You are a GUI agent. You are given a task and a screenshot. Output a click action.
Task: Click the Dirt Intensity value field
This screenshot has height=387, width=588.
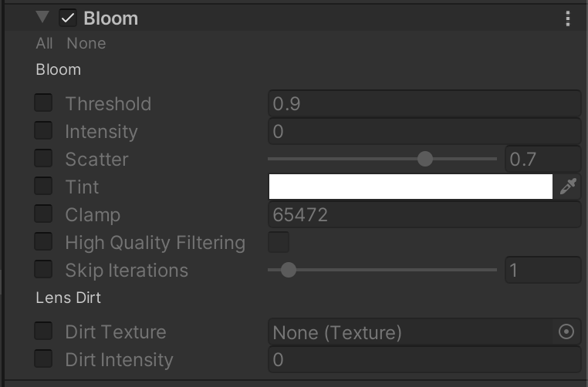(424, 360)
